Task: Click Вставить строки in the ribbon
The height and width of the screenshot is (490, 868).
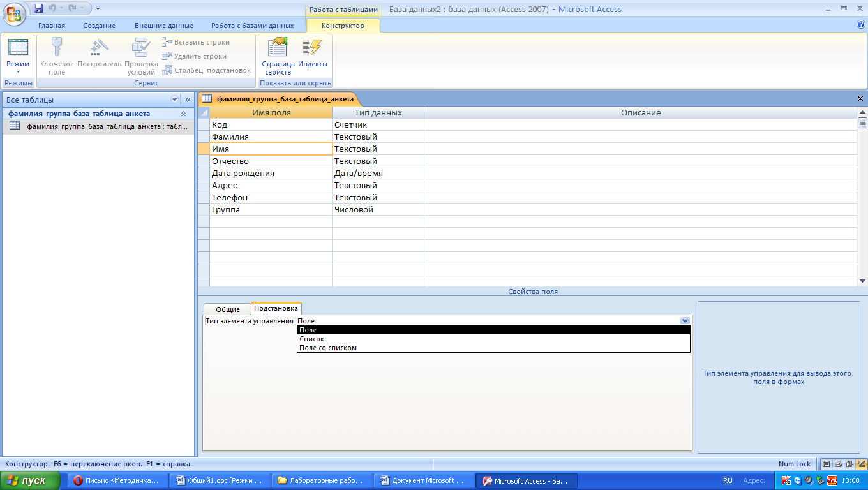Action: 196,42
